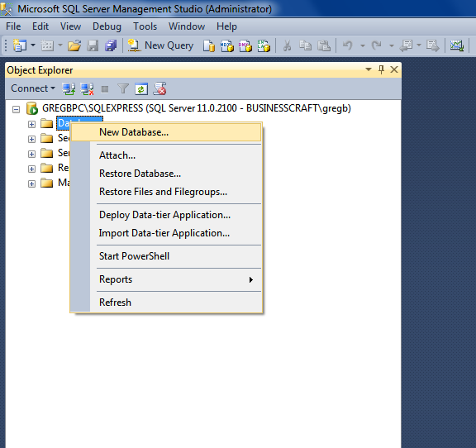Choose Import Data-tier Application... option

click(x=166, y=233)
